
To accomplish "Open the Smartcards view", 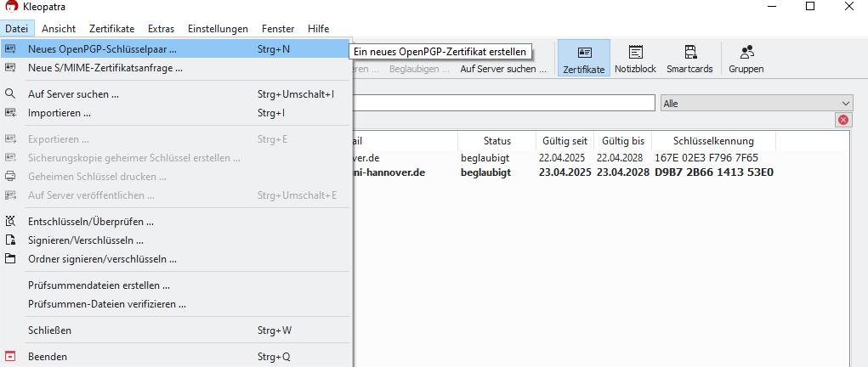I will (689, 58).
